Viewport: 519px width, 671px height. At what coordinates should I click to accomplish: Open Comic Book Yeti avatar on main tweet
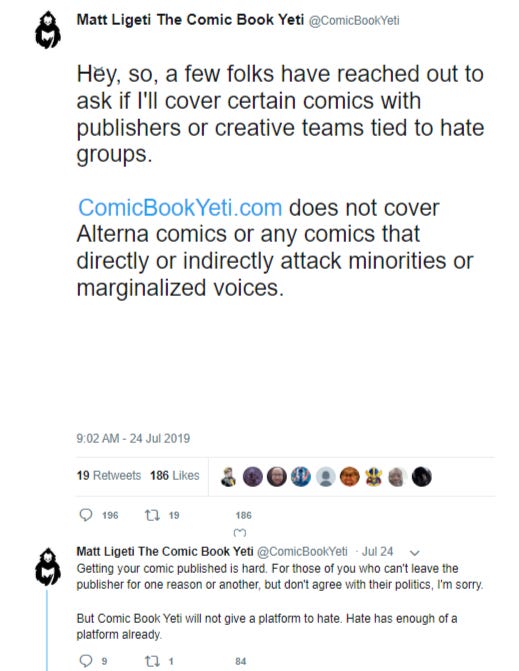(x=48, y=30)
